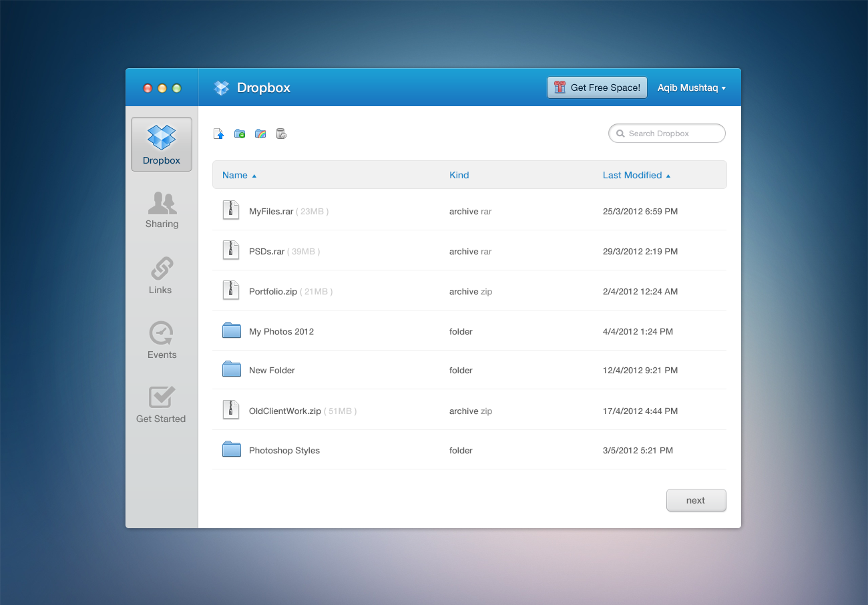Click the red close window button

(148, 88)
